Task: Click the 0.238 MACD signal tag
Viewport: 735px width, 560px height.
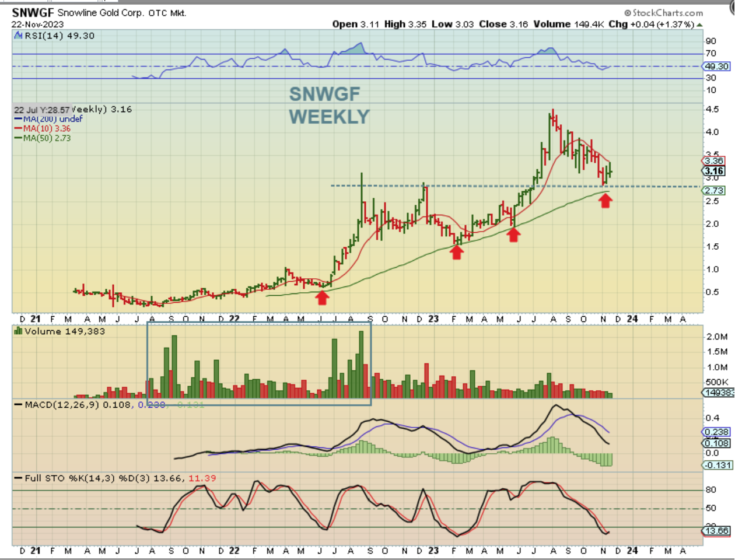Action: click(717, 432)
